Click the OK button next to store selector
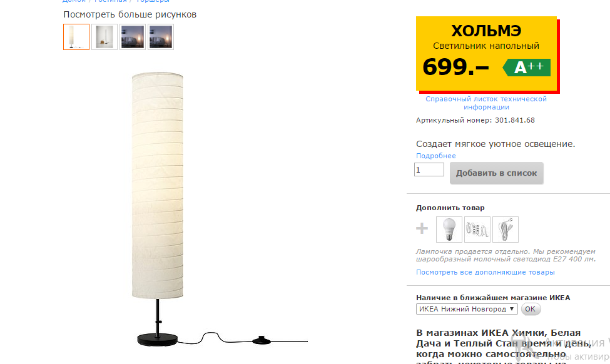The height and width of the screenshot is (364, 610). (x=531, y=309)
